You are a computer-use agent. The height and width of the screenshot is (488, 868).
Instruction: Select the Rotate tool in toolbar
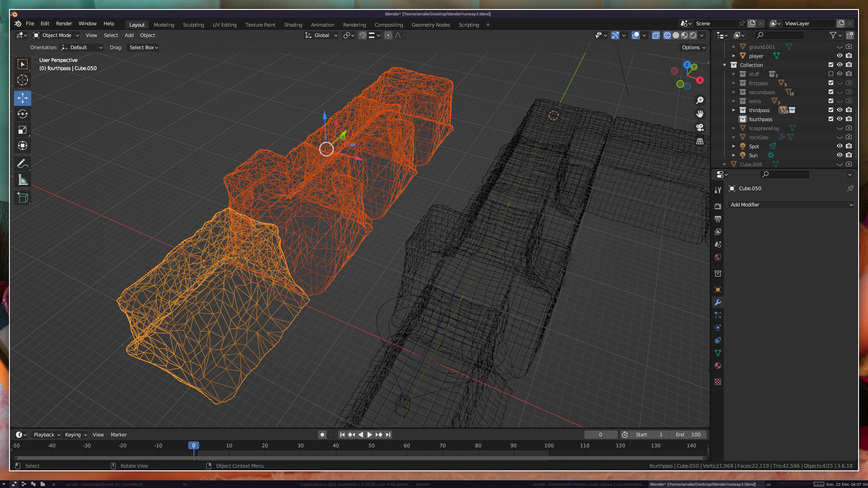click(x=23, y=114)
